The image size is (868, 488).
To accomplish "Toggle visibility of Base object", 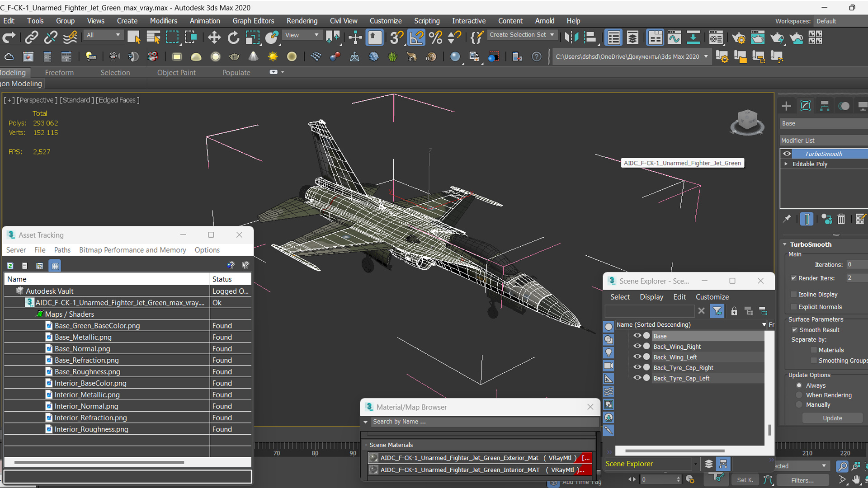I will [637, 336].
